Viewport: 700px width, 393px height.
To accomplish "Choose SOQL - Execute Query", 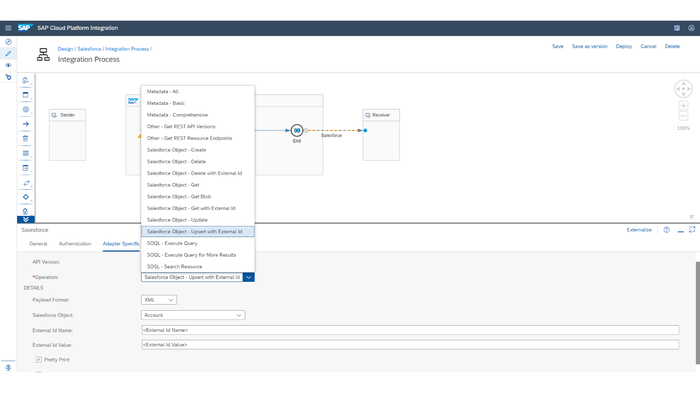I will pos(198,243).
